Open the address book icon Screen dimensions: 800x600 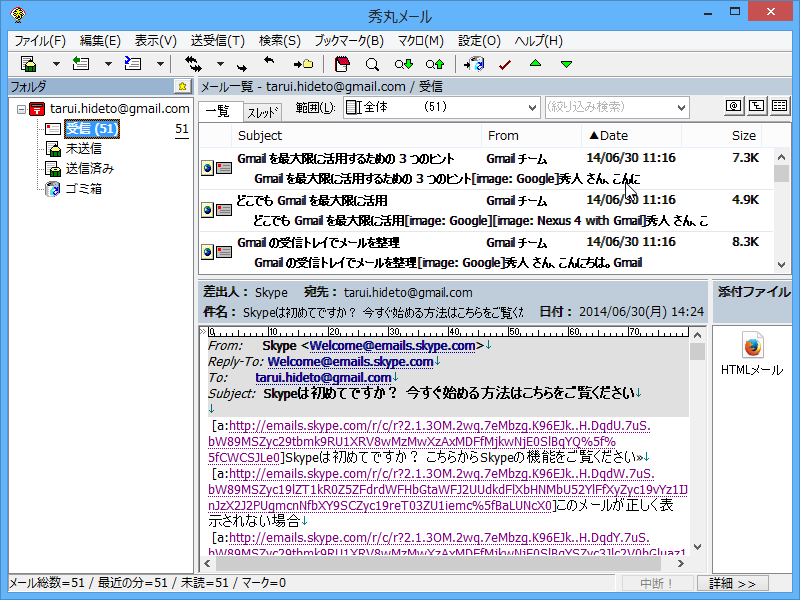click(342, 64)
